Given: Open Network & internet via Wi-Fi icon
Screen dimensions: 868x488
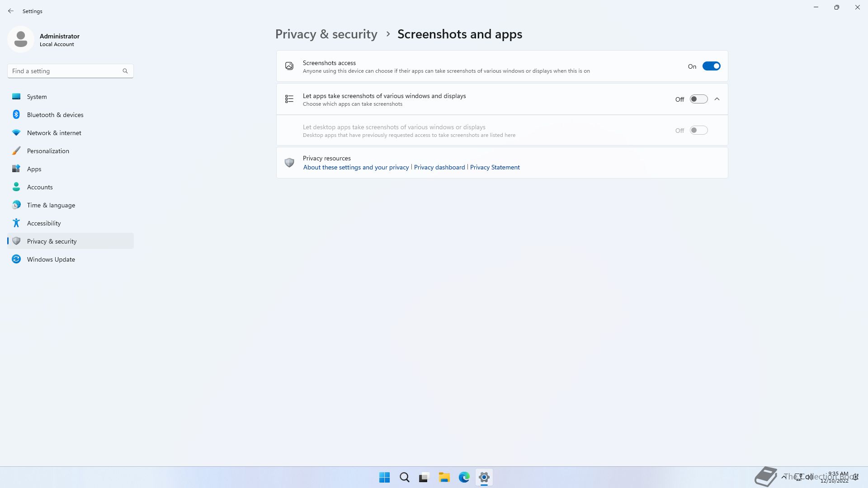Looking at the screenshot, I should pyautogui.click(x=16, y=133).
